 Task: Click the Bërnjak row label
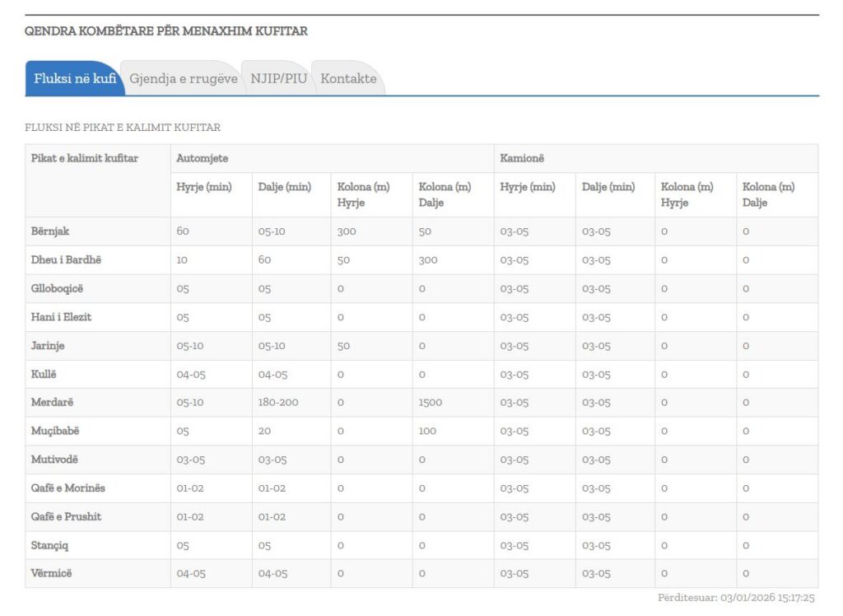(50, 231)
